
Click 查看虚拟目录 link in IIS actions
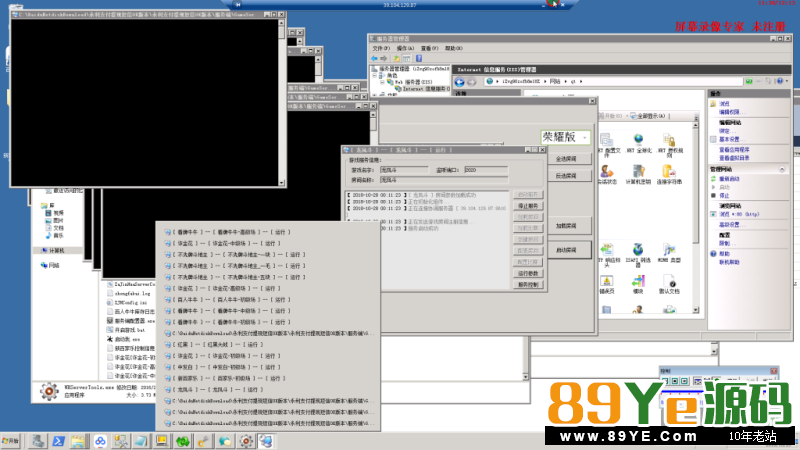click(734, 158)
